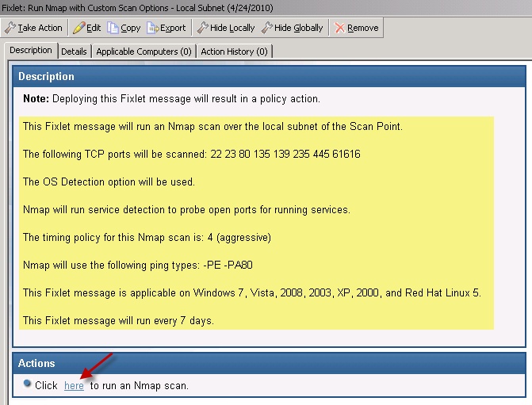Open the Applicable Computers (0) tab

(144, 52)
